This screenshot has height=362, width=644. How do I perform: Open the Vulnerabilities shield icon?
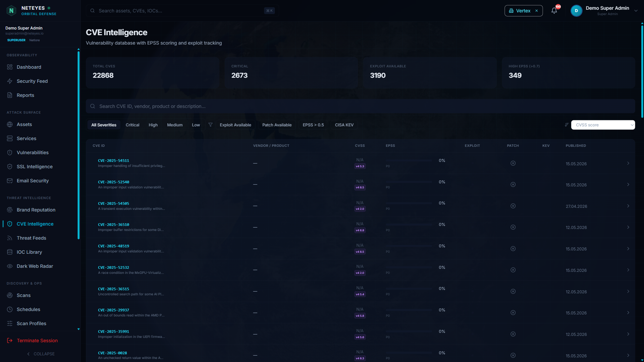tap(10, 153)
